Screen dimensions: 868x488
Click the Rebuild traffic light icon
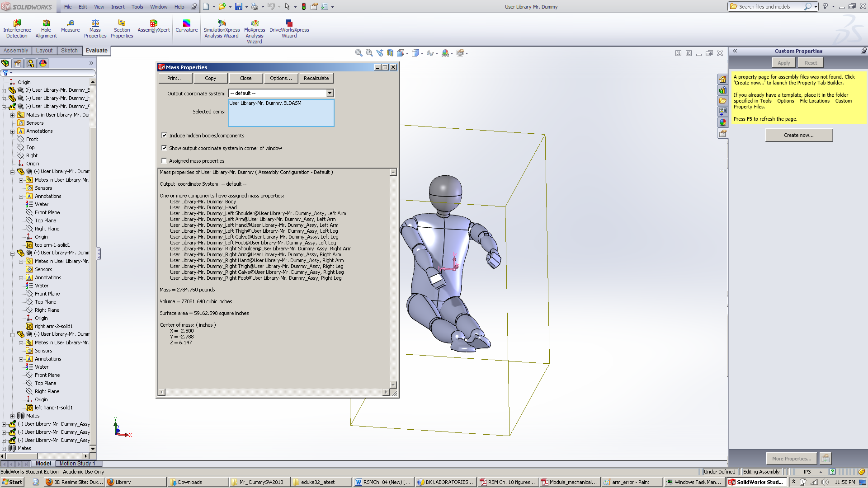(303, 6)
